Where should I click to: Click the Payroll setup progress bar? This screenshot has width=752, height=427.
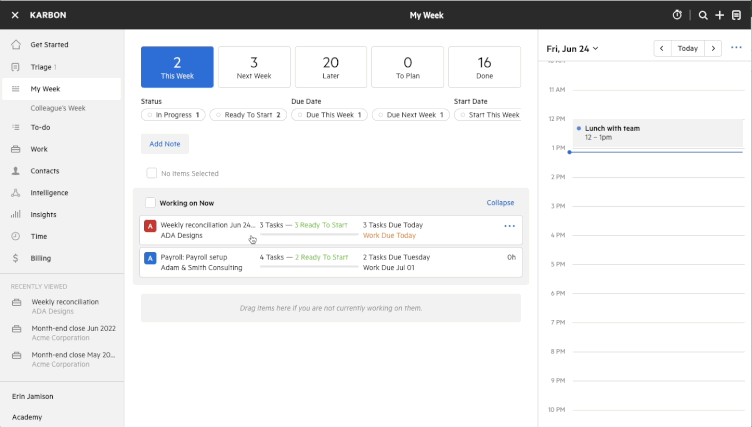[308, 267]
